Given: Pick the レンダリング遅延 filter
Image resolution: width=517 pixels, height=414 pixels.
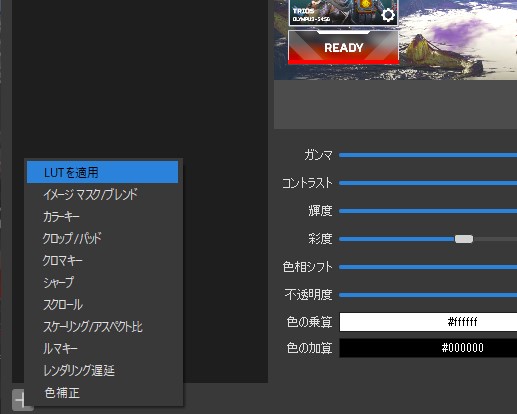Looking at the screenshot, I should click(102, 370).
